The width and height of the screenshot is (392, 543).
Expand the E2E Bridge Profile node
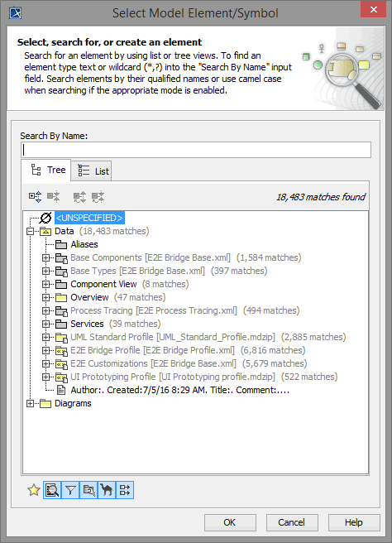(x=45, y=350)
